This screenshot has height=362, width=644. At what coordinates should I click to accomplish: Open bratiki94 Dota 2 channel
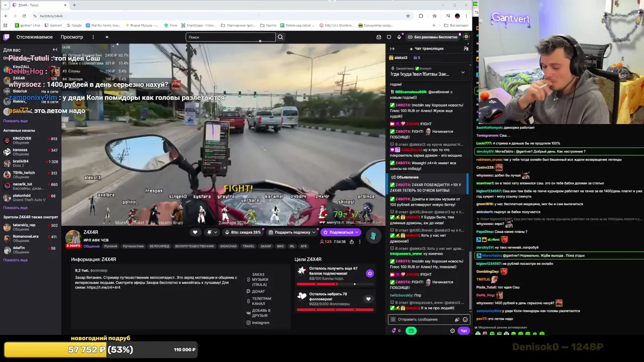[30, 163]
